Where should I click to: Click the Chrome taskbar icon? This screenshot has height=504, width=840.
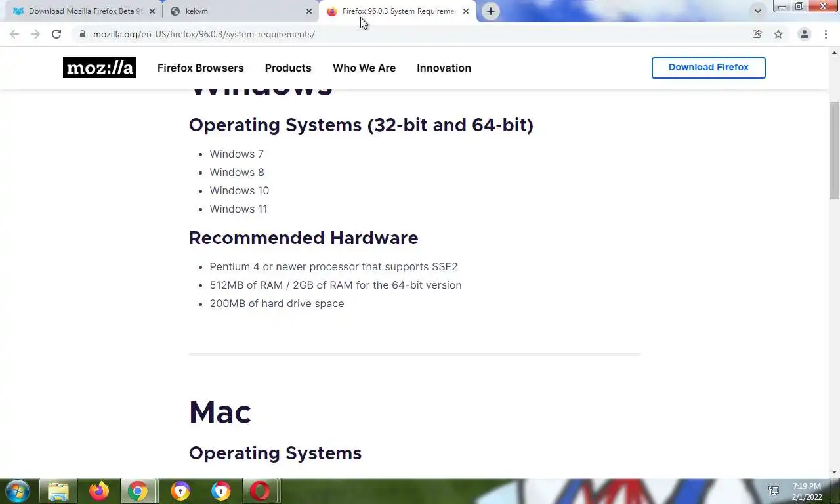(138, 491)
